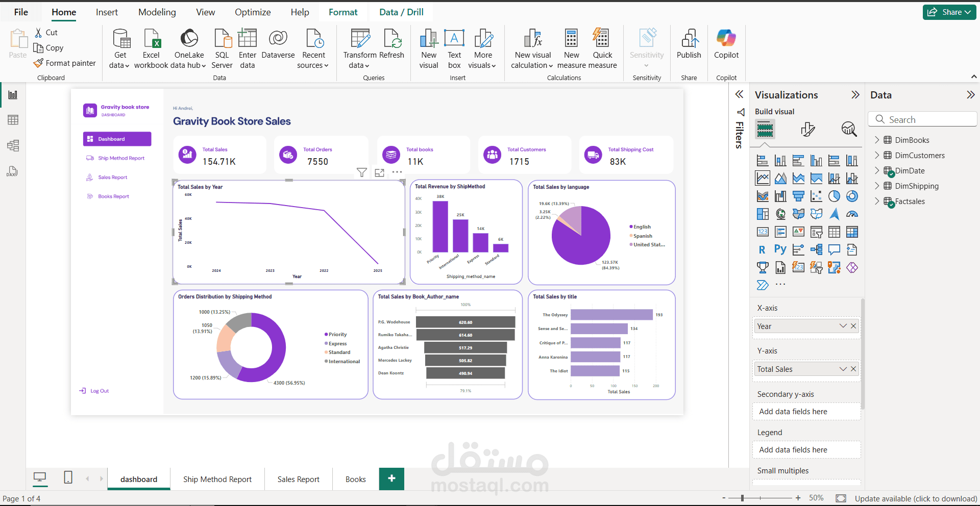Open the Format visual pane icon

coord(807,129)
